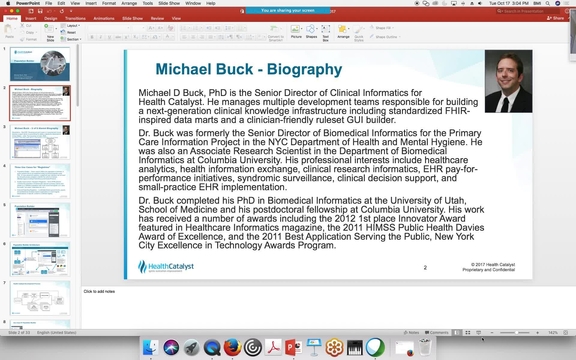
Task: Start slide show from status bar icon
Action: click(x=479, y=332)
